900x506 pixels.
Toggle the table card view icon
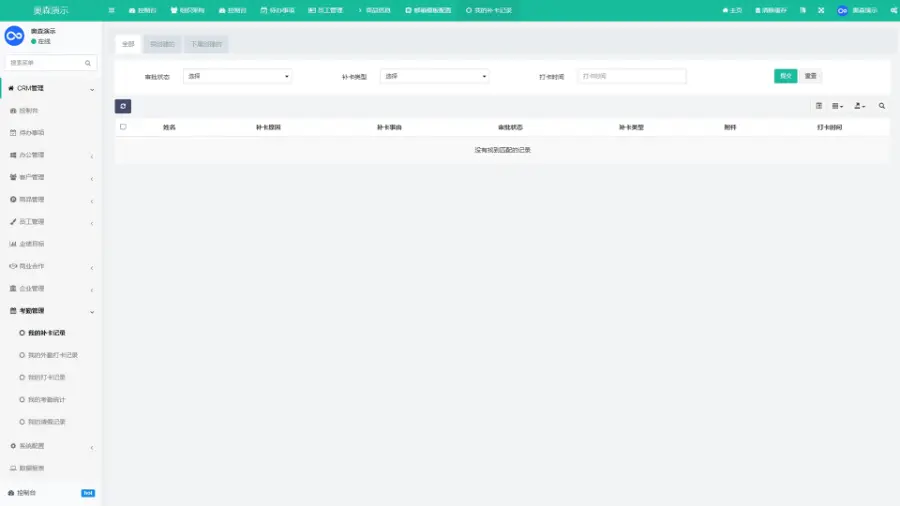pyautogui.click(x=819, y=106)
